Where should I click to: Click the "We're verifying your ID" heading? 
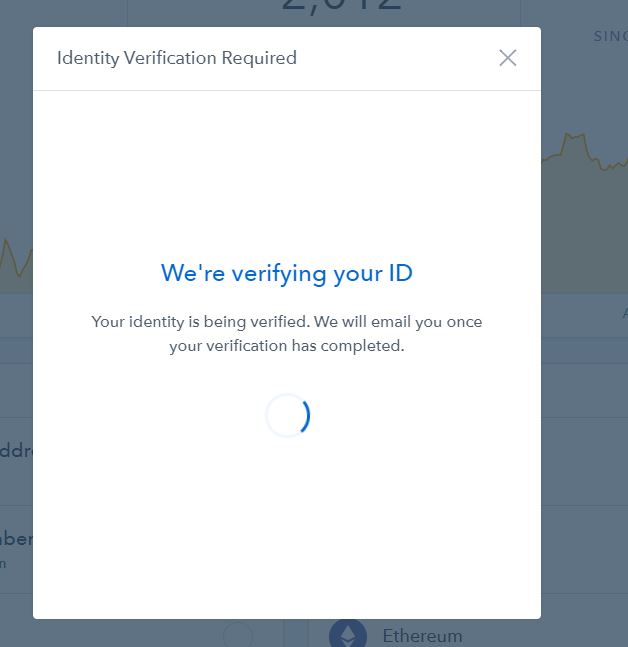tap(287, 273)
